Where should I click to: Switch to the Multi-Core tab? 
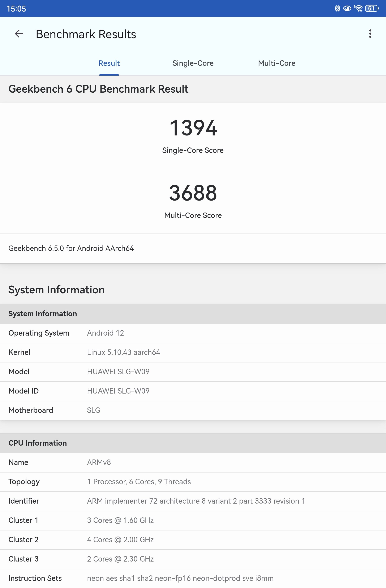[x=276, y=63]
